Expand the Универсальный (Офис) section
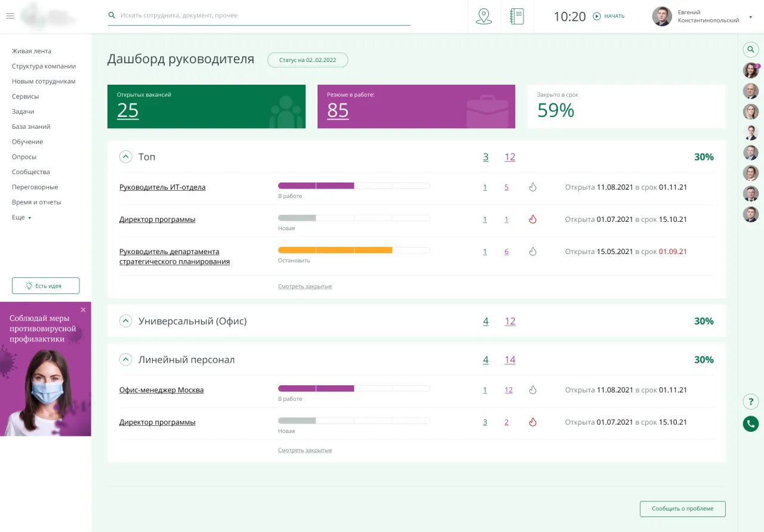Screen dimensions: 764x532 point(125,320)
